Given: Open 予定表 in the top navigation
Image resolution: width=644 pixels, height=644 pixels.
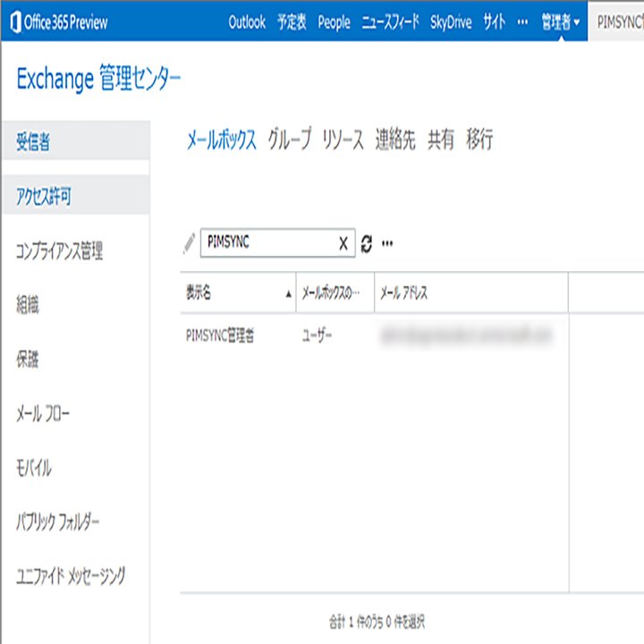Looking at the screenshot, I should [292, 21].
